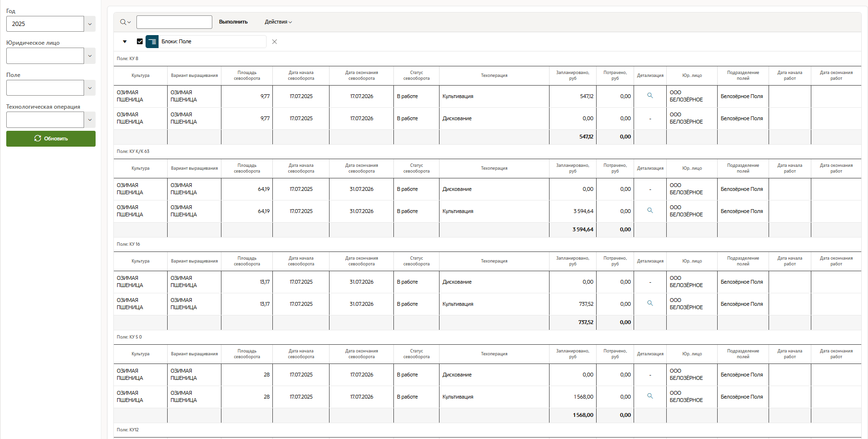Click КУ К/К 63 Юр. лицо header

692,168
